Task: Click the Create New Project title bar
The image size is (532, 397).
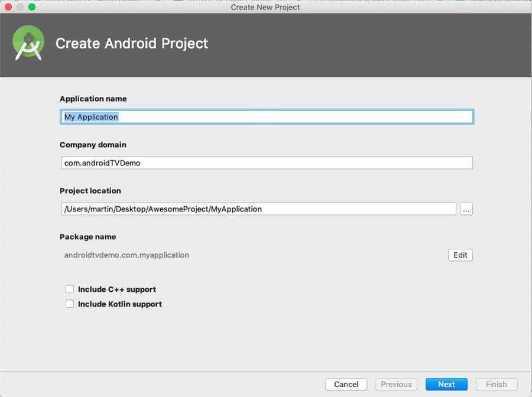Action: click(265, 7)
